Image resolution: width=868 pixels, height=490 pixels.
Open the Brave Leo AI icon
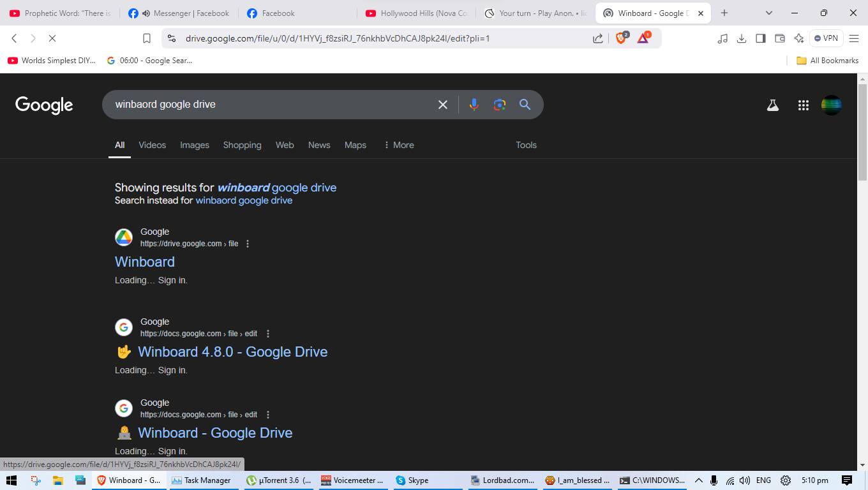tap(798, 38)
